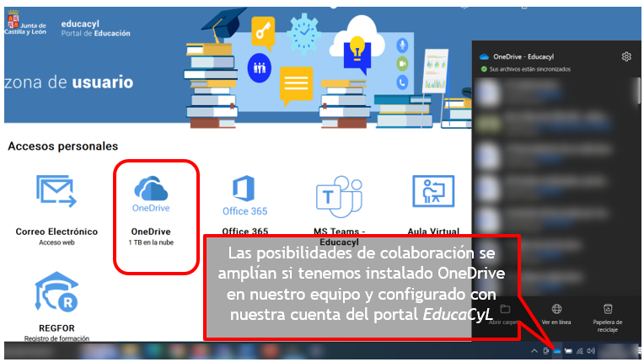Open the OneDrive cloud icon in Accesos personales
This screenshot has height=362, width=644.
(x=151, y=194)
